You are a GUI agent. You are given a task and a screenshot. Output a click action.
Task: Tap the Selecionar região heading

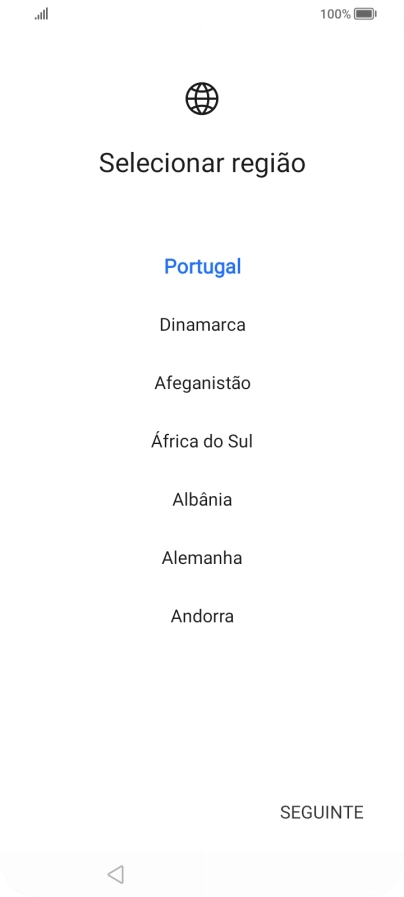click(202, 164)
